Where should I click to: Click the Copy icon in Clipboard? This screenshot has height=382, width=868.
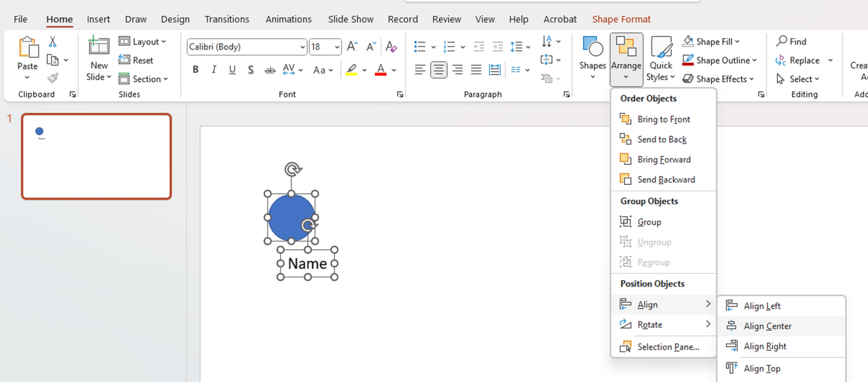tap(53, 60)
